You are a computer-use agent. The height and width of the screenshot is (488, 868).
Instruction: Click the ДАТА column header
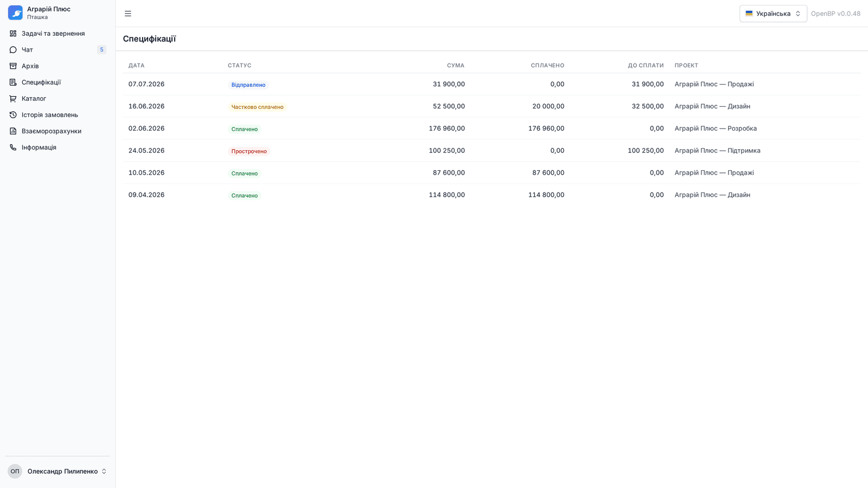tap(137, 66)
